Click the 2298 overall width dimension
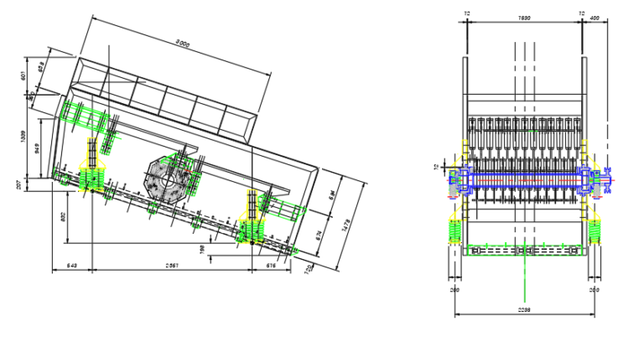 [524, 309]
